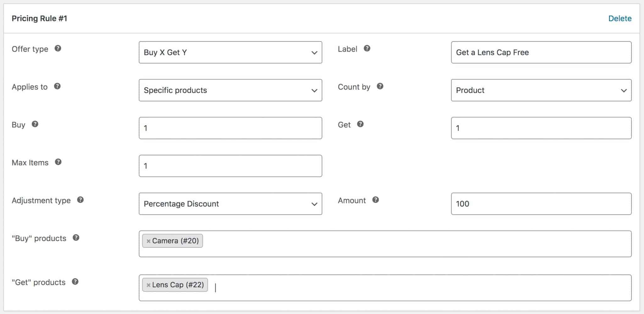The height and width of the screenshot is (314, 644).
Task: Click the Applies to label text
Action: pos(30,87)
